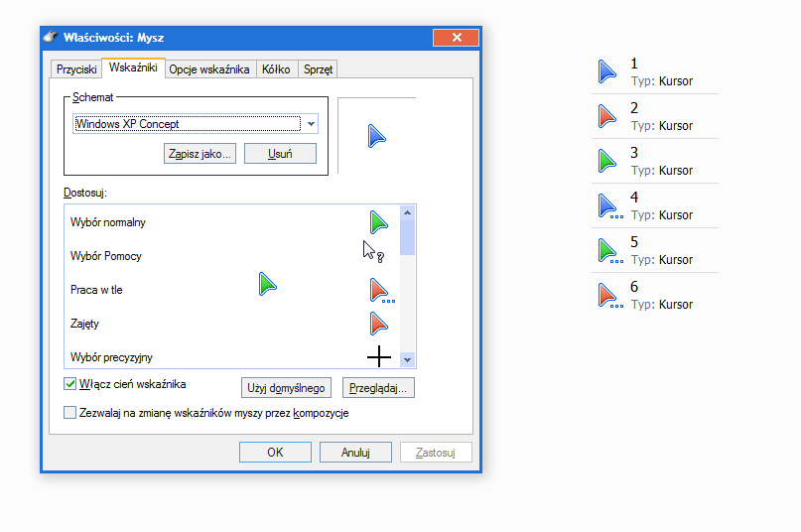
Task: Disable Włącz cień wskaźnika checkbox
Action: click(x=70, y=384)
